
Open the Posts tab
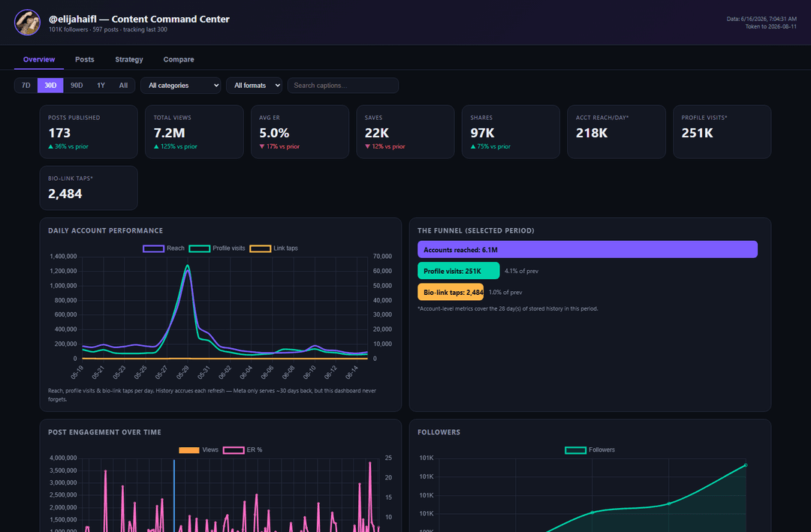[x=85, y=59]
